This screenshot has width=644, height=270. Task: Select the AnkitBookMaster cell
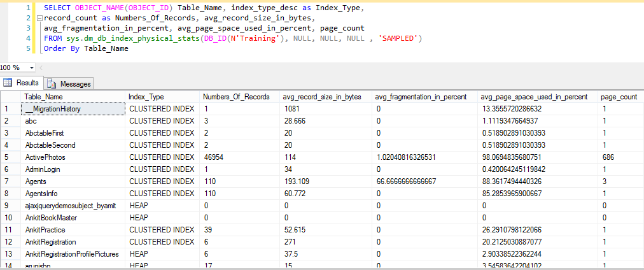pos(73,218)
